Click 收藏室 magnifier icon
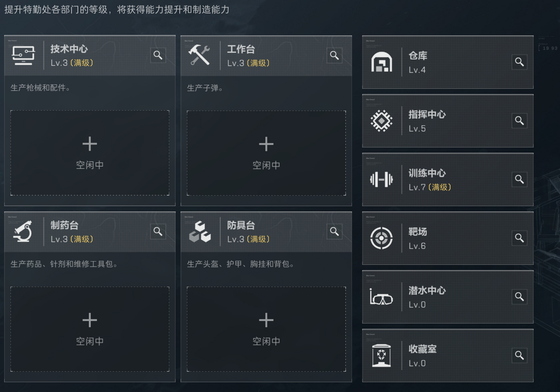The width and height of the screenshot is (560, 392). pos(519,355)
